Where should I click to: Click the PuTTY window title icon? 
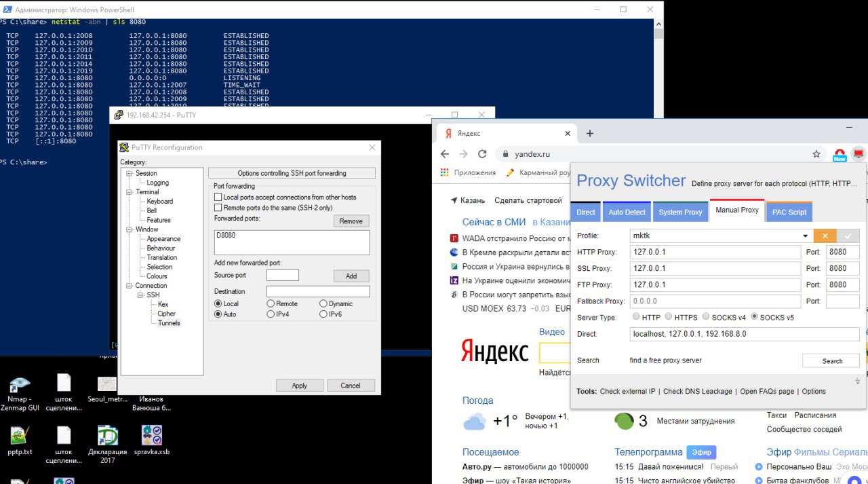coord(119,115)
